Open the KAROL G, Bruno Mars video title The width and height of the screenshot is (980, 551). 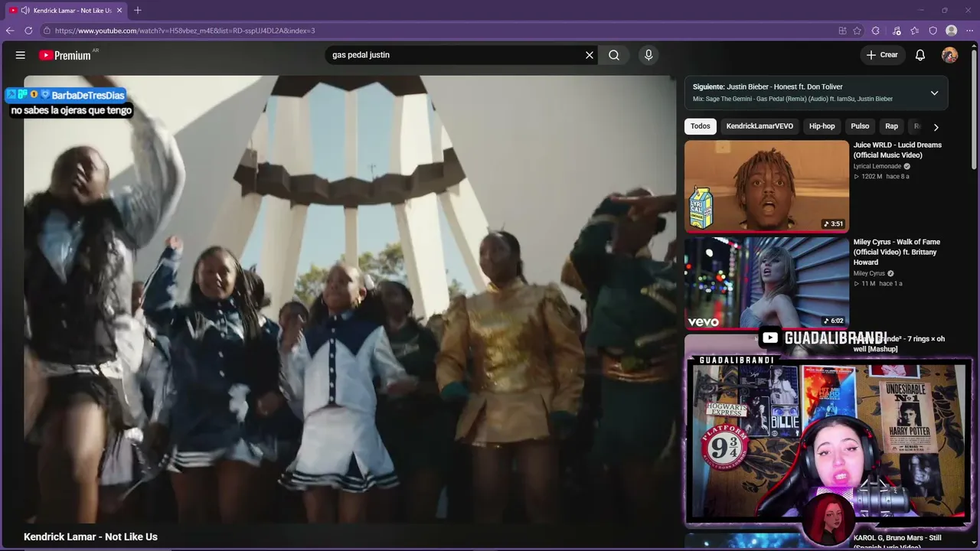click(897, 542)
